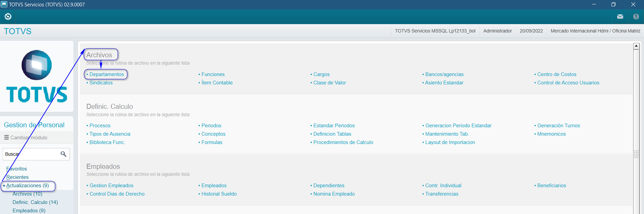Open the Sindicatos routine
This screenshot has height=214, width=644.
[101, 83]
